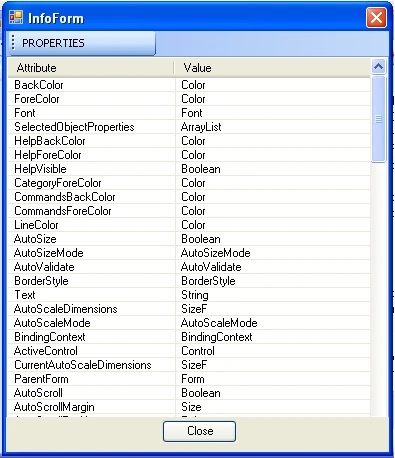Screen dimensions: 395x458
Task: Select the ActiveControl row
Action: point(189,351)
